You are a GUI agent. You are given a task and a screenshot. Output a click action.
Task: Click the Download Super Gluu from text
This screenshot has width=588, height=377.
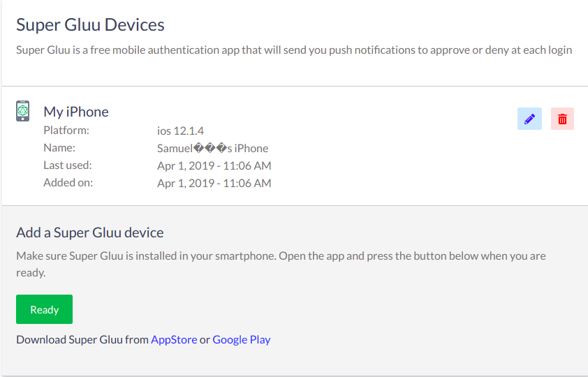[82, 340]
